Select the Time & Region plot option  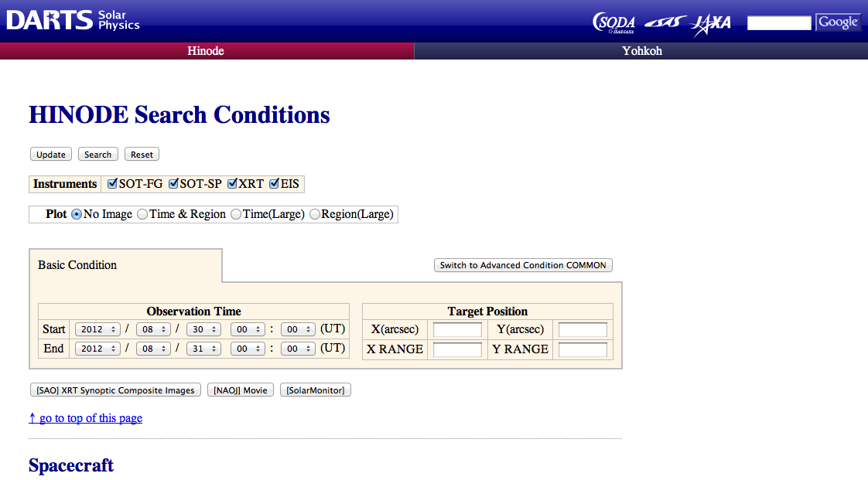click(142, 214)
